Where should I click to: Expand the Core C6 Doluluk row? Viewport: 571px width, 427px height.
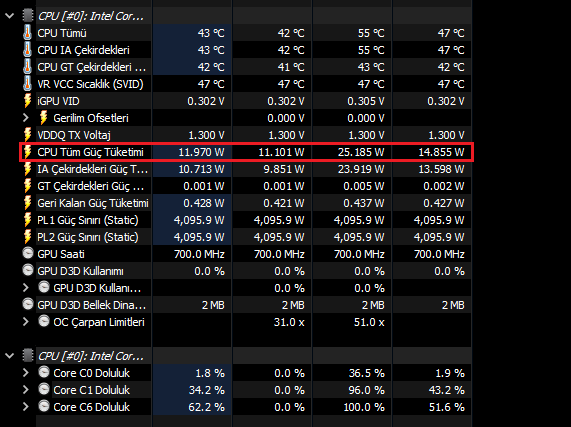click(25, 407)
